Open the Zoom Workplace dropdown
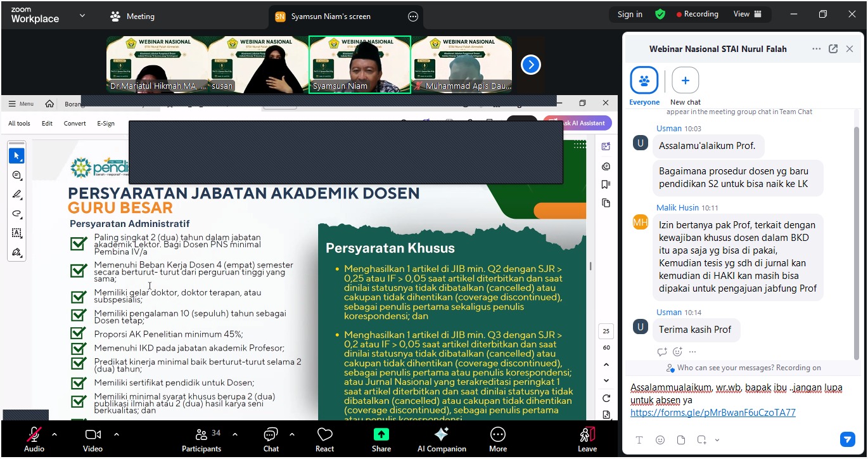This screenshot has width=868, height=459. coord(82,15)
